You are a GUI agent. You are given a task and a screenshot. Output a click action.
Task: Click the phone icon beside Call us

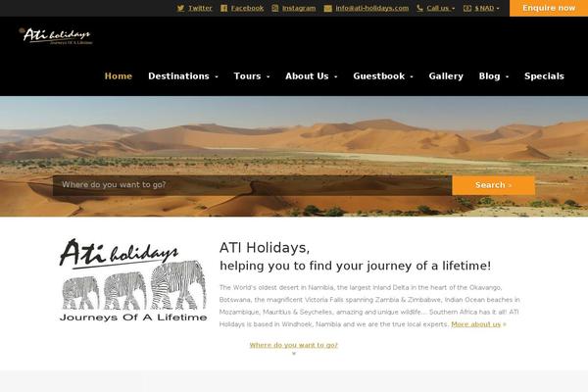419,8
